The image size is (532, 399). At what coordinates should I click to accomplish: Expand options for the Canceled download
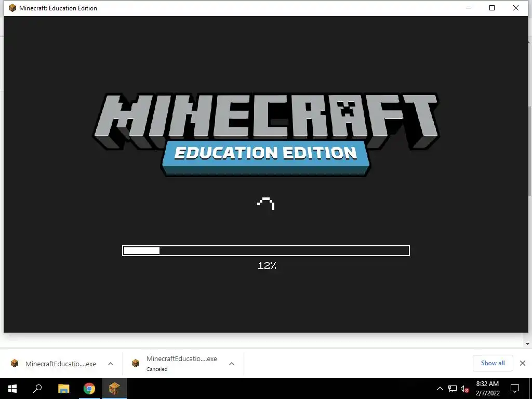click(x=232, y=364)
